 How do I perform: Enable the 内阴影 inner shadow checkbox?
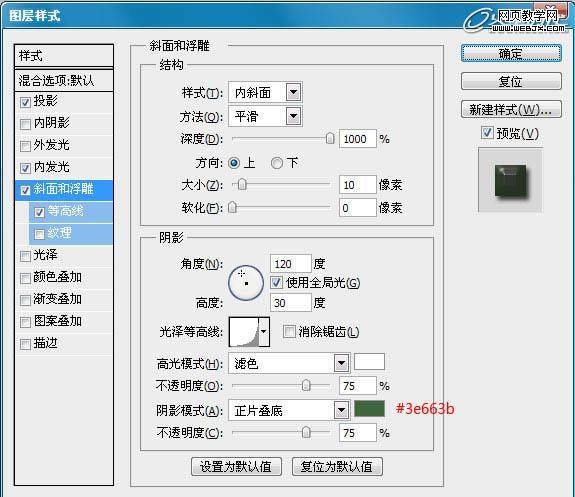25,124
